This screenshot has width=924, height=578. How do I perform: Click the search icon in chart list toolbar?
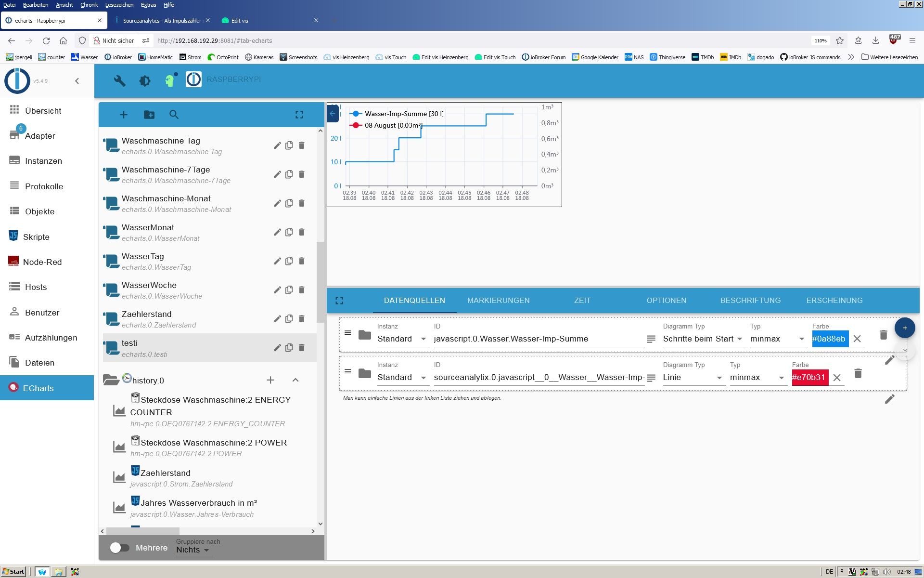click(x=174, y=115)
